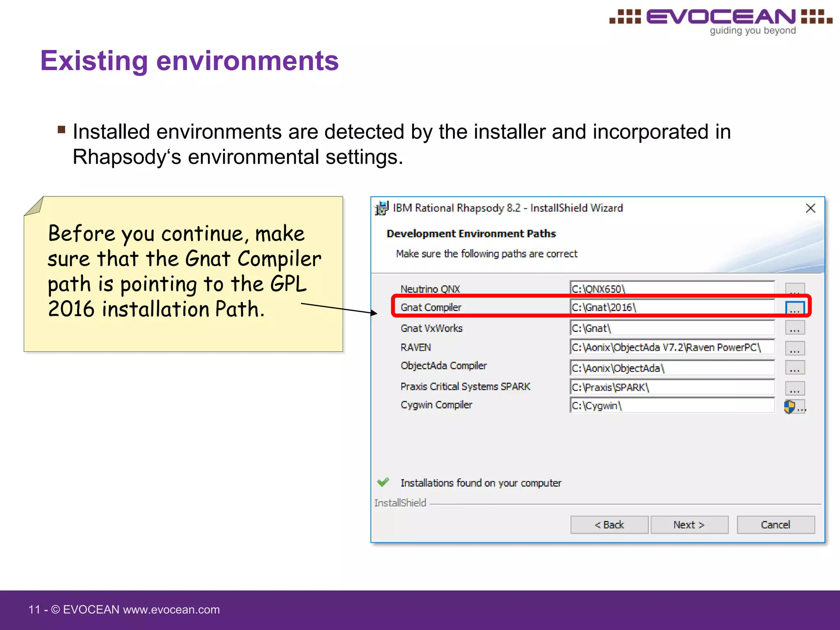The width and height of the screenshot is (840, 630).
Task: Browse for the RAVEN path
Action: (795, 348)
